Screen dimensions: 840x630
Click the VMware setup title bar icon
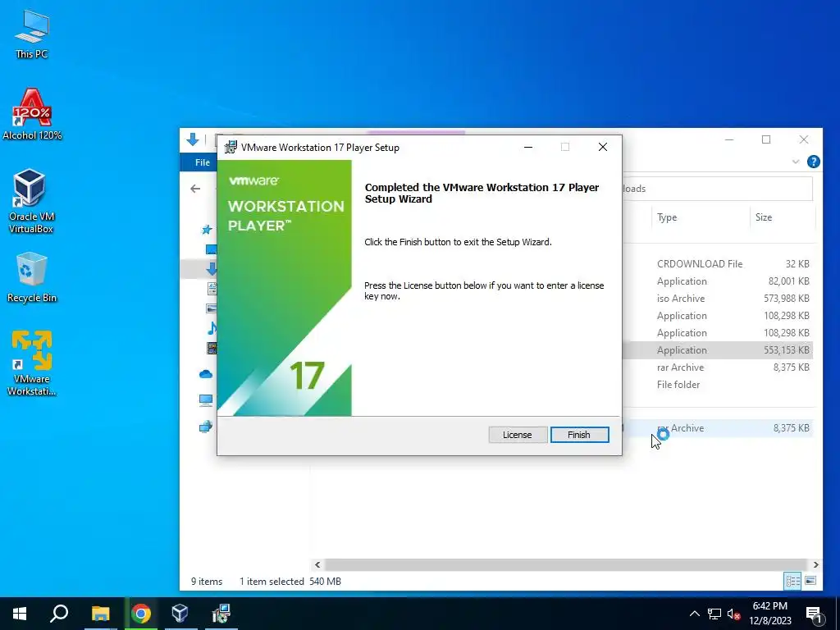point(231,148)
